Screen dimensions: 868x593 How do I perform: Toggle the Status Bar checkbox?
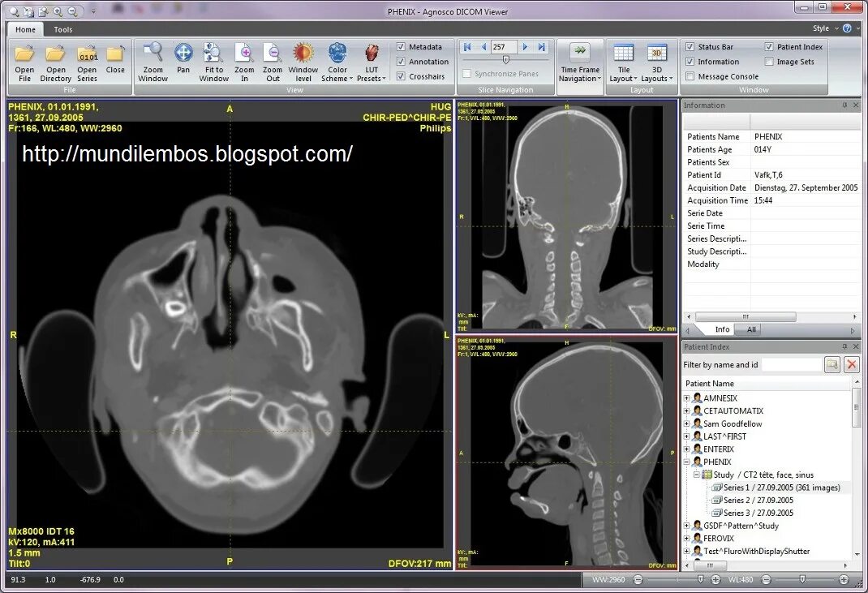pos(690,47)
